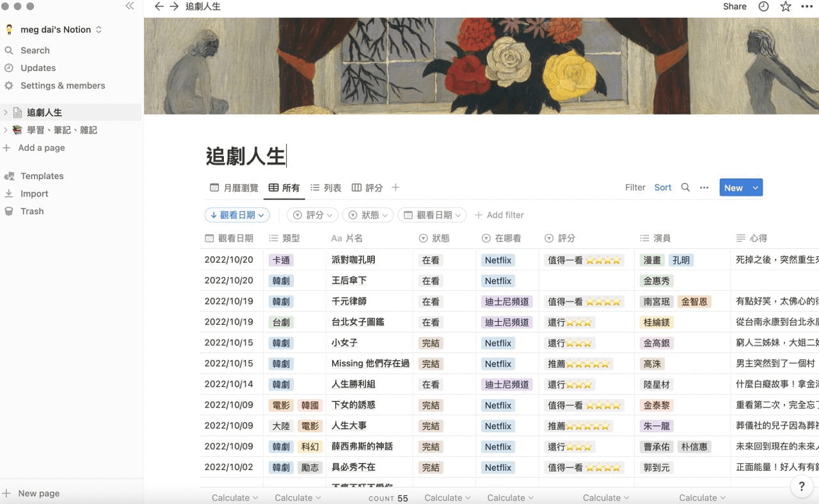
Task: Open Search in the sidebar
Action: [x=35, y=50]
